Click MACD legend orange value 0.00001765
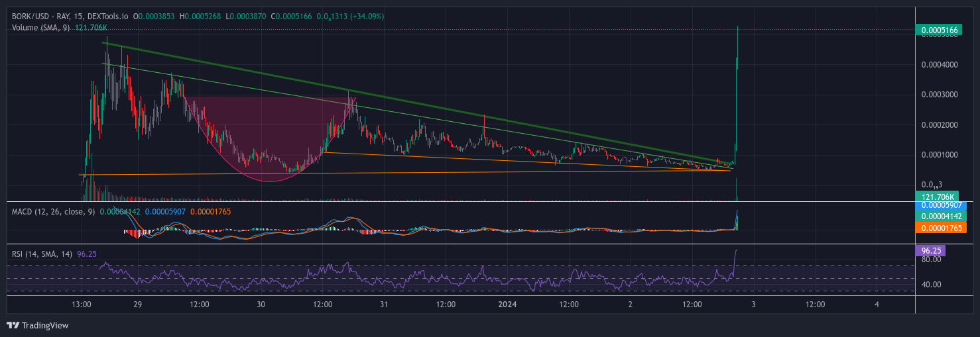 point(210,211)
